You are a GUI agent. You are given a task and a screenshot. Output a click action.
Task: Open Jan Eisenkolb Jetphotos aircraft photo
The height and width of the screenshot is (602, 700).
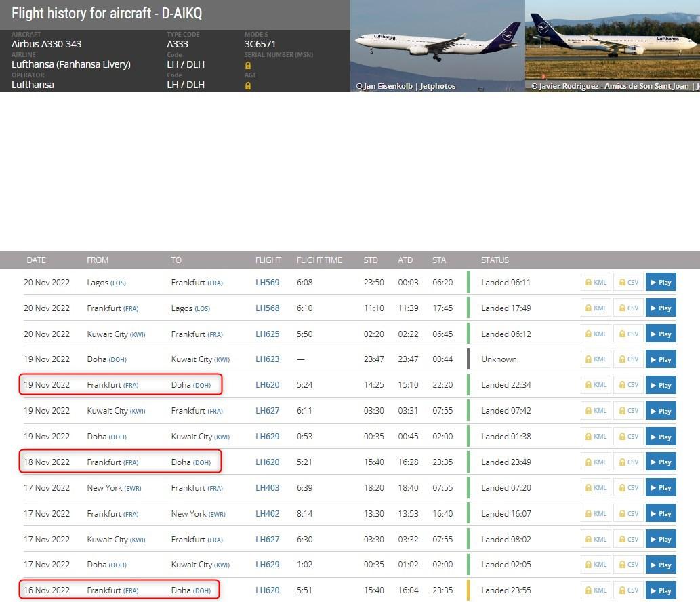pyautogui.click(x=438, y=46)
